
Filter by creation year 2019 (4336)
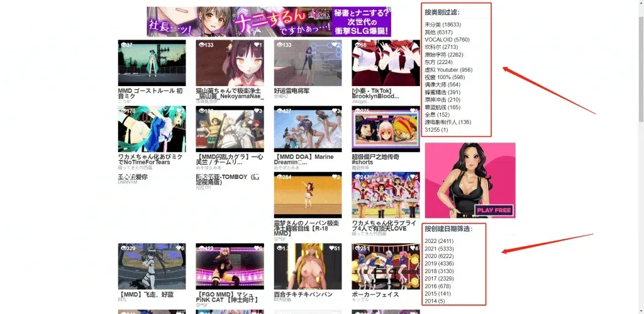(x=439, y=264)
